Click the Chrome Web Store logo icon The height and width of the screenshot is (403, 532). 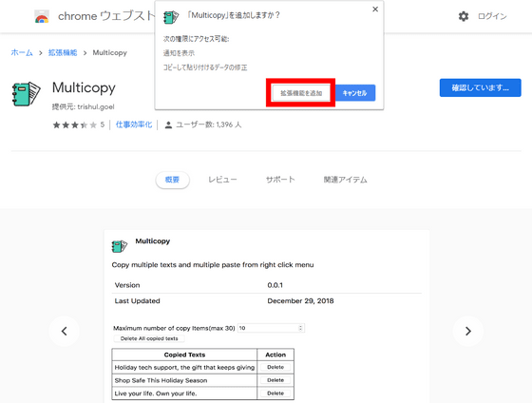(x=42, y=16)
